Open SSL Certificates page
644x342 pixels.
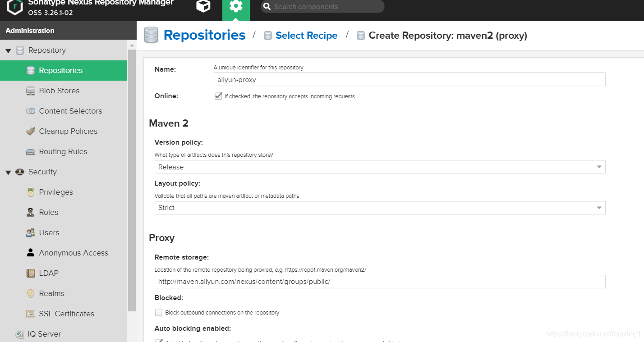(67, 314)
